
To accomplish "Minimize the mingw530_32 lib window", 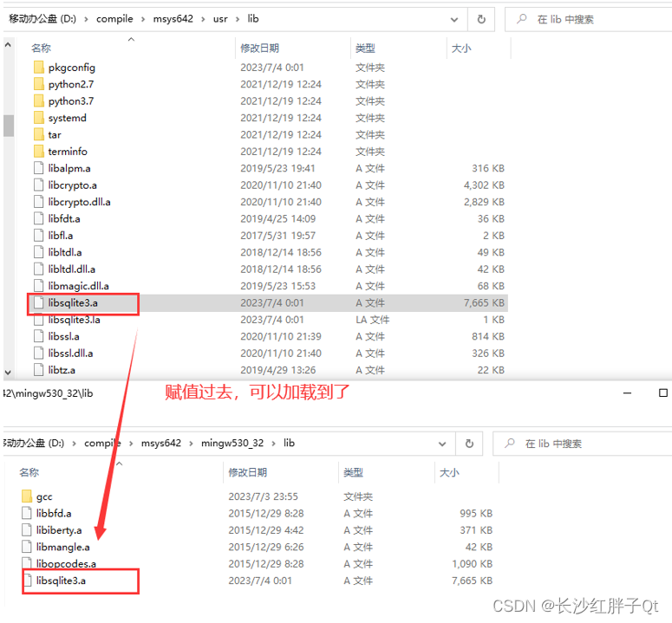I will click(627, 393).
